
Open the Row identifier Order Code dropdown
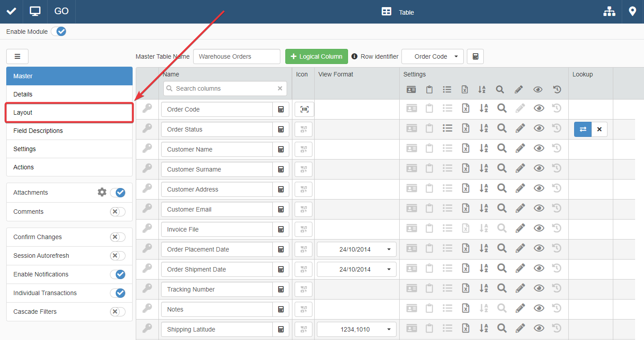tap(432, 56)
